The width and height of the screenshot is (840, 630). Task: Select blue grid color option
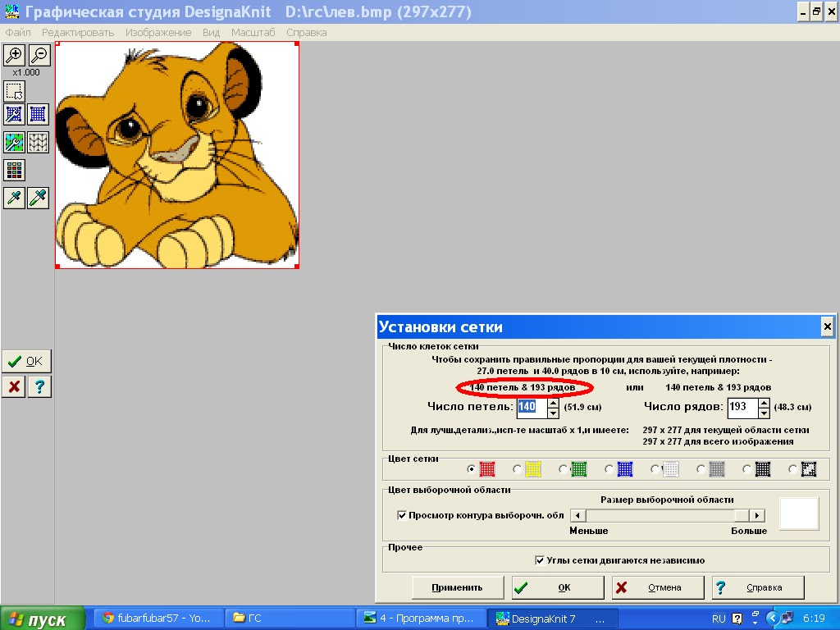(609, 469)
